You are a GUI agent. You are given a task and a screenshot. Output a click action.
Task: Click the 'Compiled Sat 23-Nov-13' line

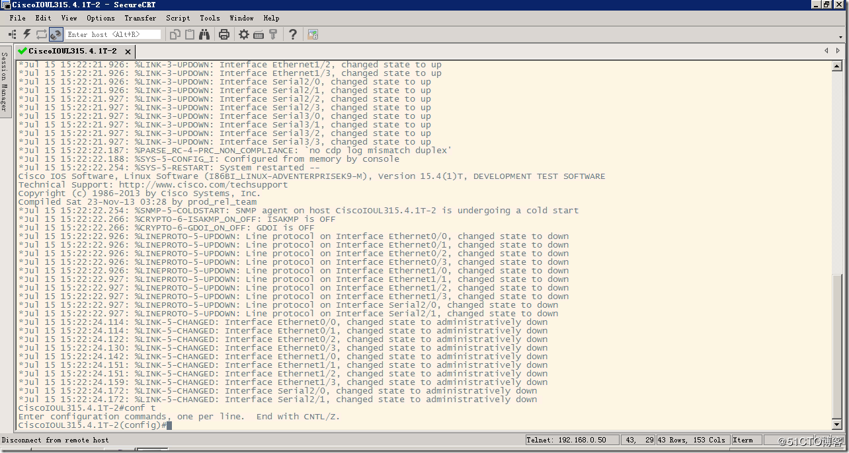pos(138,202)
